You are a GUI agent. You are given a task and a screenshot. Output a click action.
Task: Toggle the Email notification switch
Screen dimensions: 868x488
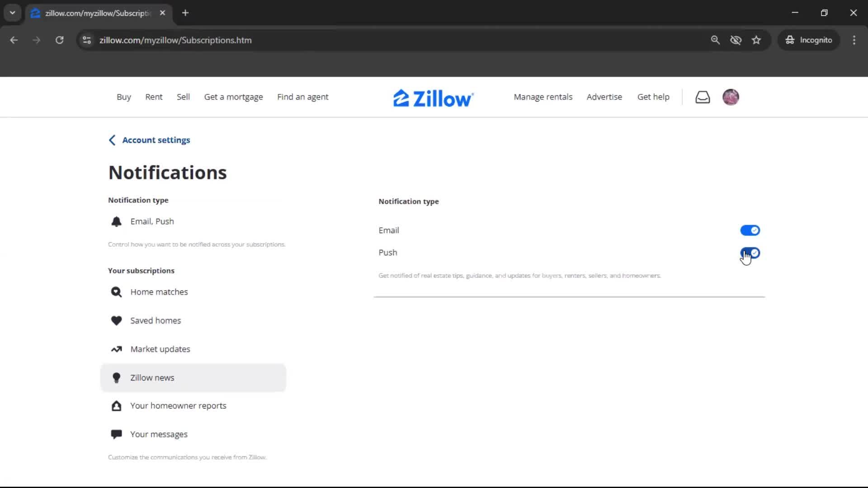(x=750, y=230)
